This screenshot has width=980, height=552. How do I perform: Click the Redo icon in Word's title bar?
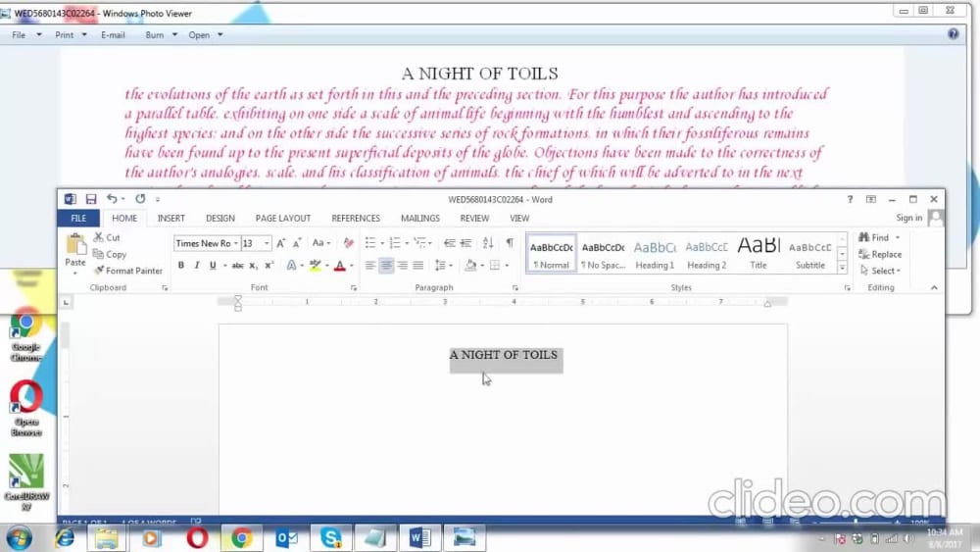click(x=140, y=199)
